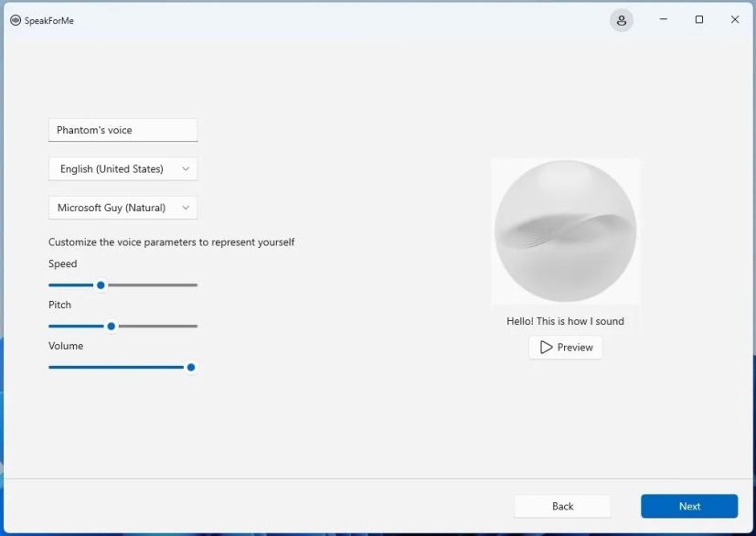756x536 pixels.
Task: Open the user account profile icon
Action: click(x=621, y=20)
